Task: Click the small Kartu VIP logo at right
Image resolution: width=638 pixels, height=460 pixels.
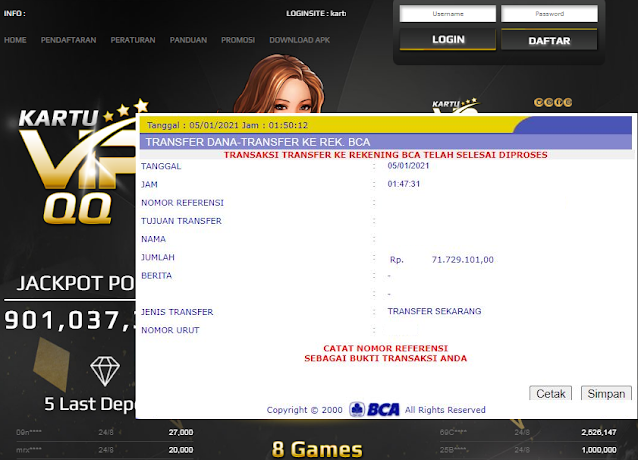Action: click(x=455, y=105)
